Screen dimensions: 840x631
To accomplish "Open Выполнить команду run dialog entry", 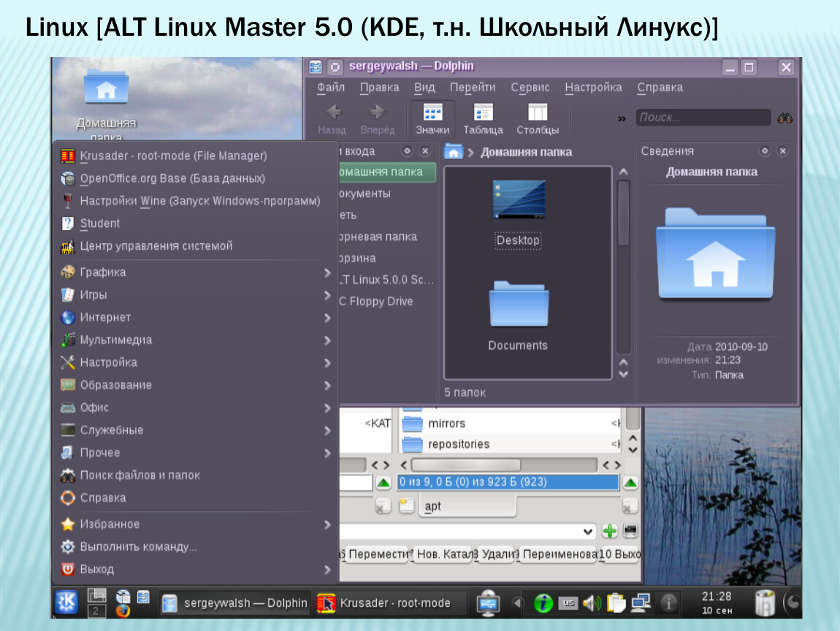I will 196,546.
